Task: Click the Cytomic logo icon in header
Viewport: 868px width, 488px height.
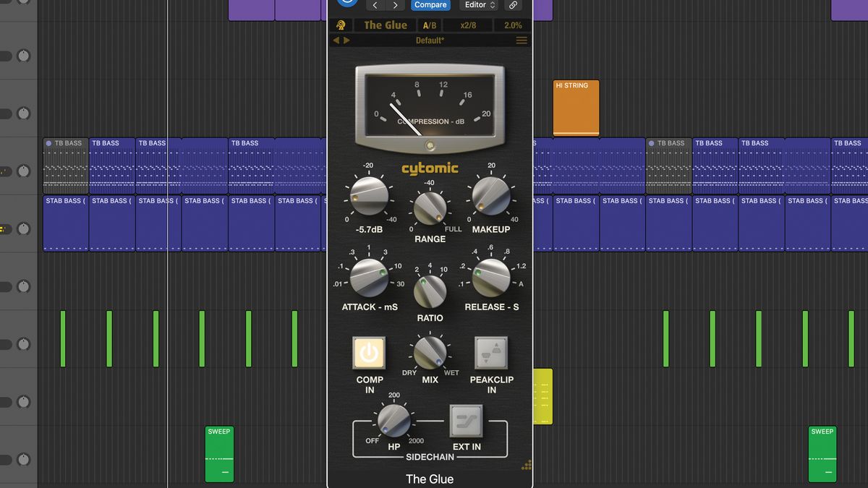Action: 341,25
